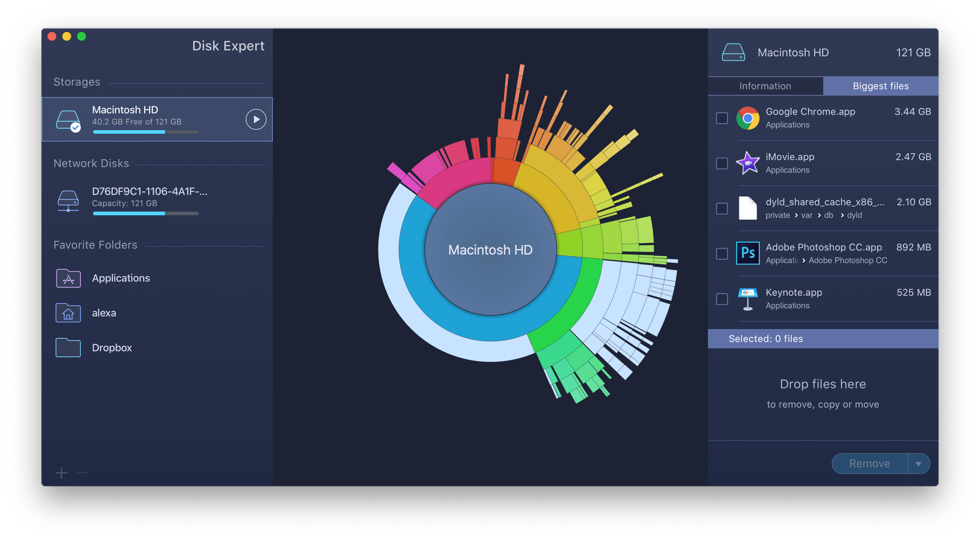Add a new favorite folder
Screen dimensions: 980x541
click(x=61, y=473)
